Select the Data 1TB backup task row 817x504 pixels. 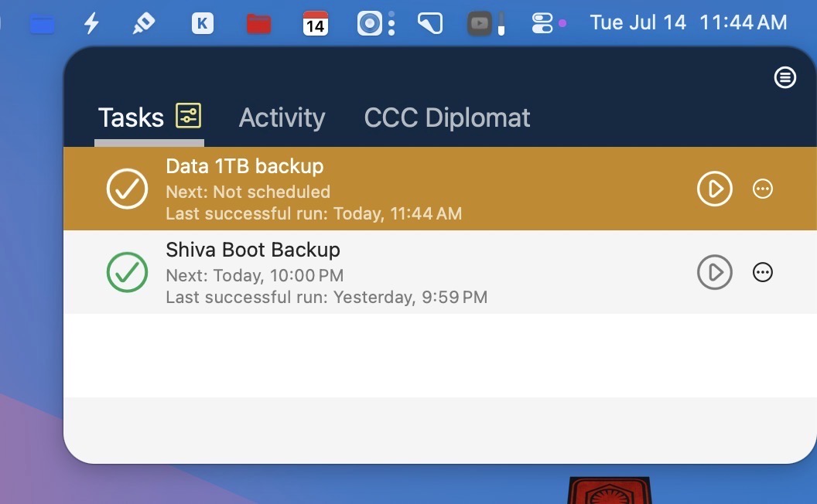click(x=439, y=189)
